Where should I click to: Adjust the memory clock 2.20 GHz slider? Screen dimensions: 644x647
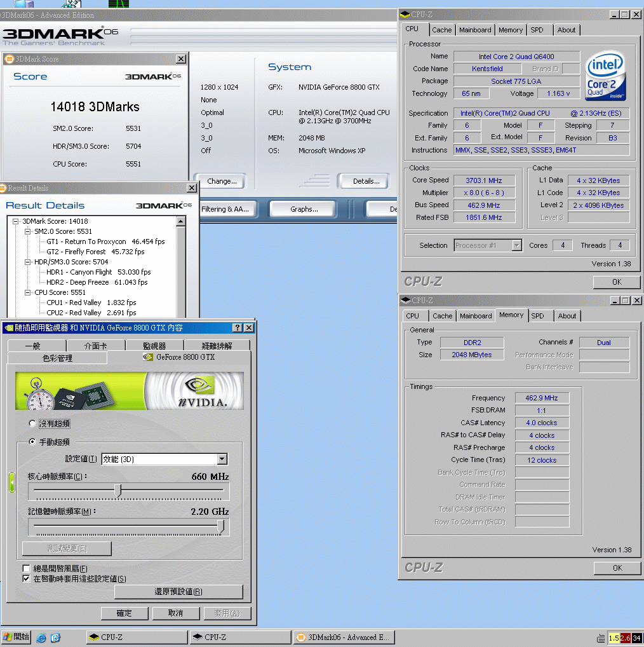click(221, 526)
